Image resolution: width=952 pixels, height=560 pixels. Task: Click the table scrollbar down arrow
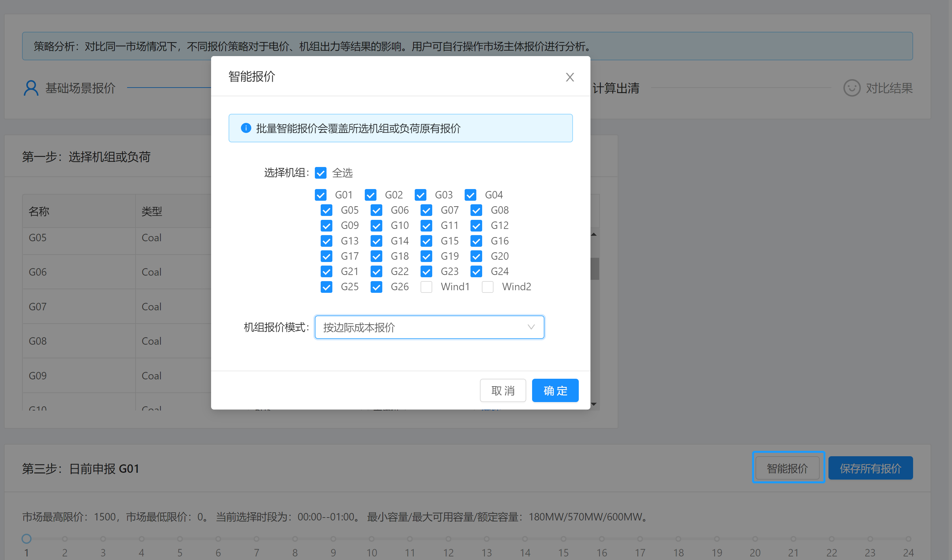(x=594, y=404)
